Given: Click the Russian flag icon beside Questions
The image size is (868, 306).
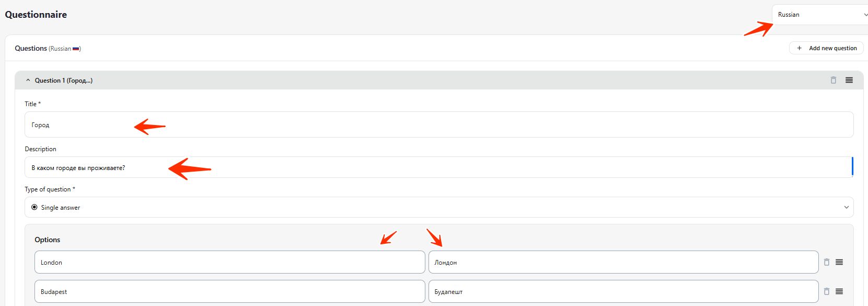Looking at the screenshot, I should 76,49.
